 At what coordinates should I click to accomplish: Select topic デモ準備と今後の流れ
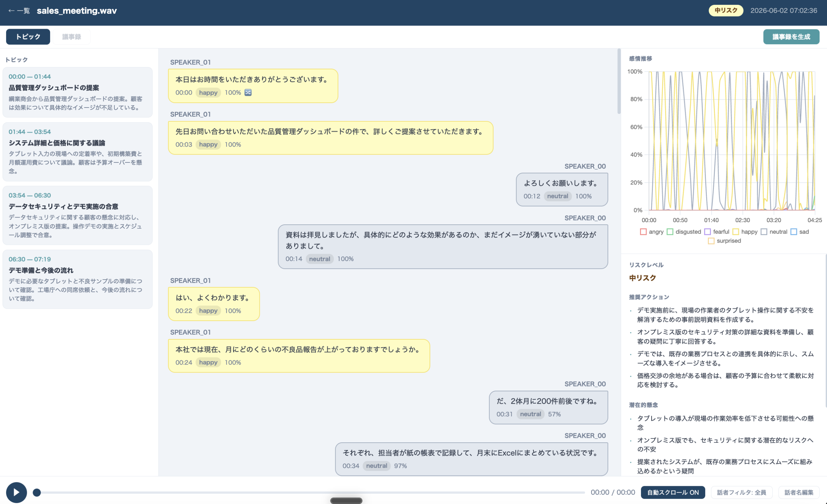[78, 279]
